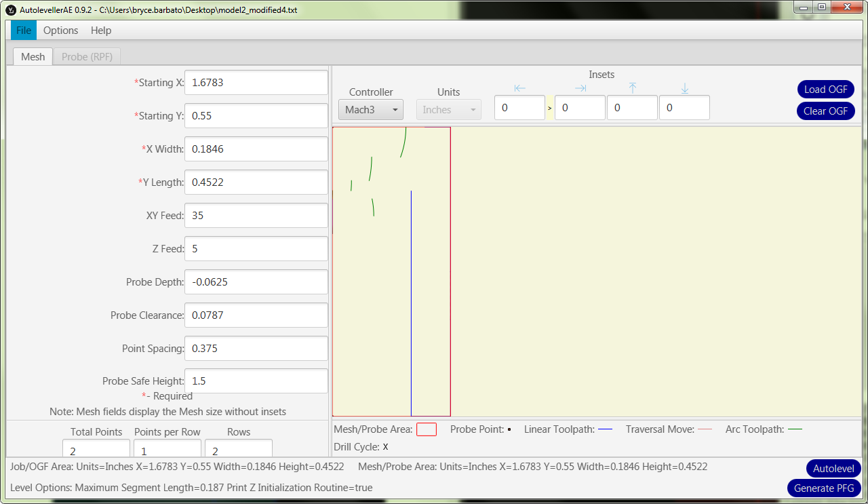This screenshot has width=868, height=504.
Task: Click the small arrow between inset fields
Action: (549, 109)
